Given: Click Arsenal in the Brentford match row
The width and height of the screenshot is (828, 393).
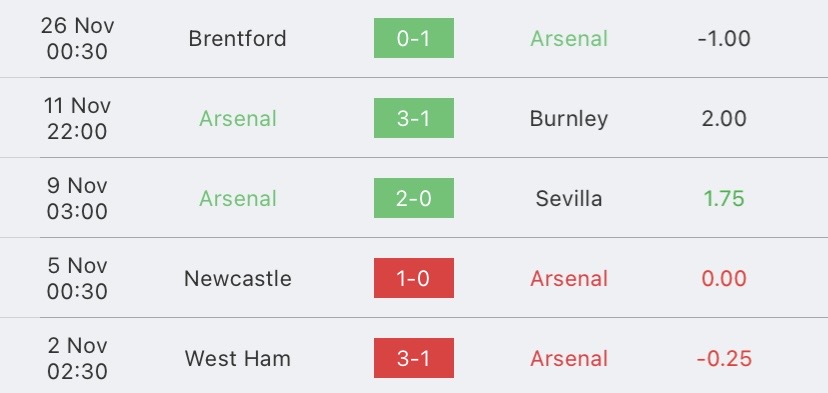Looking at the screenshot, I should (x=569, y=39).
